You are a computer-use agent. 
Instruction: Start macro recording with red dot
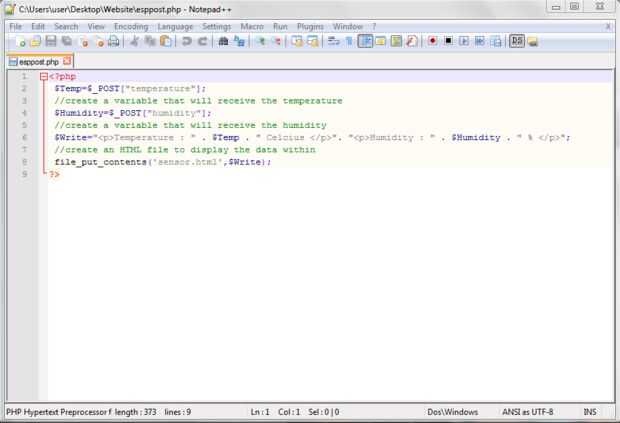[x=433, y=41]
